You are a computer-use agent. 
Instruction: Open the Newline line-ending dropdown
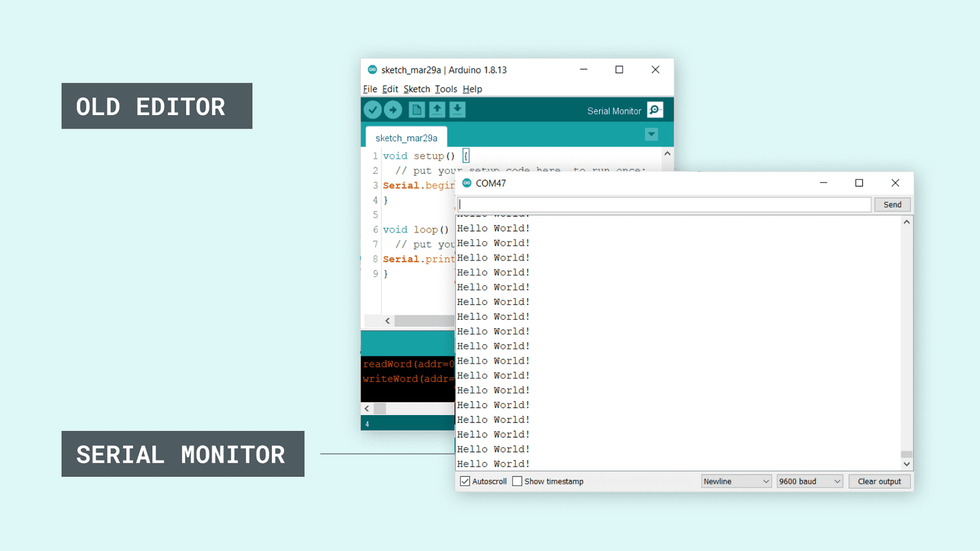[x=736, y=481]
